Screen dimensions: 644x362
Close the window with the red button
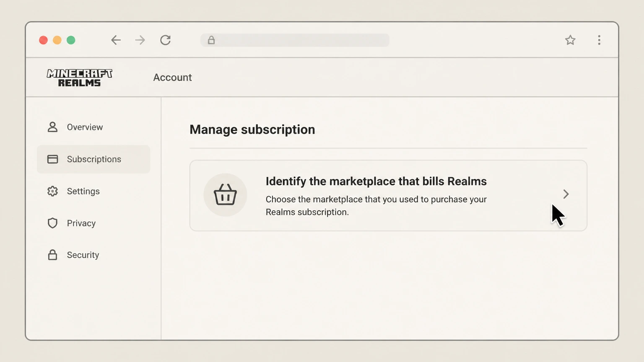point(43,40)
